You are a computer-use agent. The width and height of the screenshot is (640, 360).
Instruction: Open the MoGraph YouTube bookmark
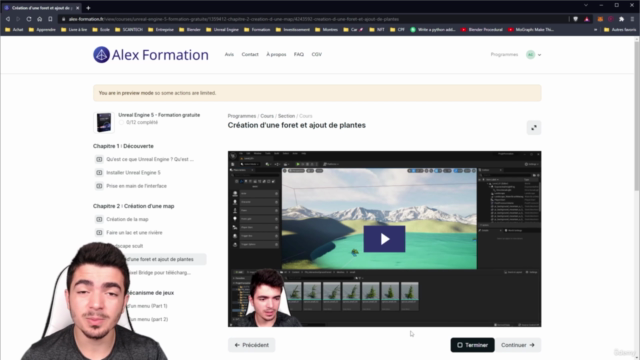pos(531,30)
